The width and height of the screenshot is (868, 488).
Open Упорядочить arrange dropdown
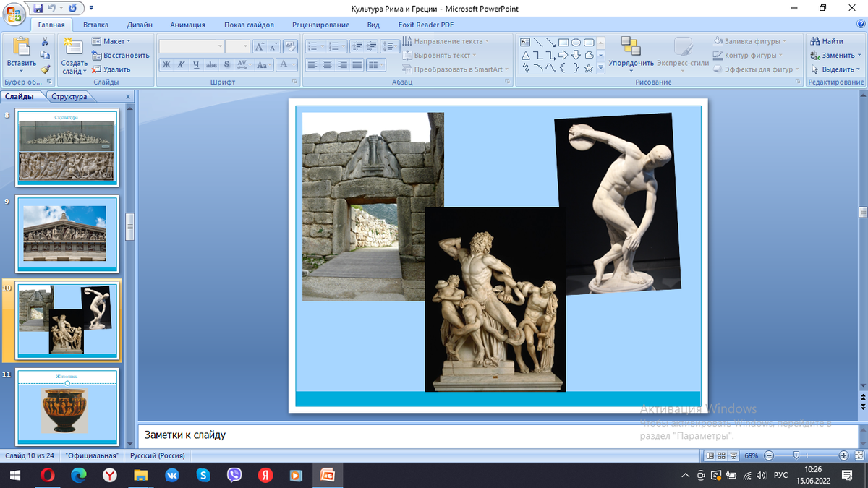[631, 54]
